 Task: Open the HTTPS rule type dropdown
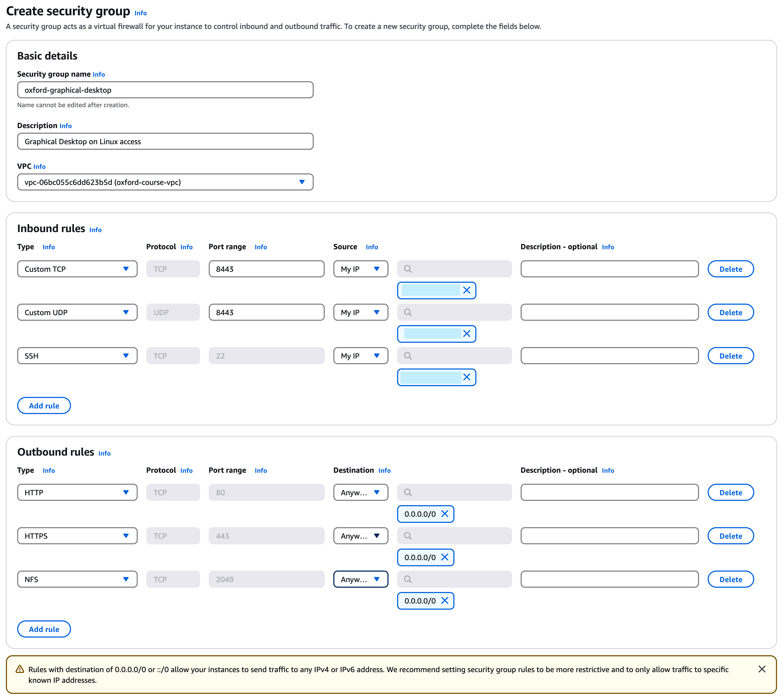pos(77,536)
